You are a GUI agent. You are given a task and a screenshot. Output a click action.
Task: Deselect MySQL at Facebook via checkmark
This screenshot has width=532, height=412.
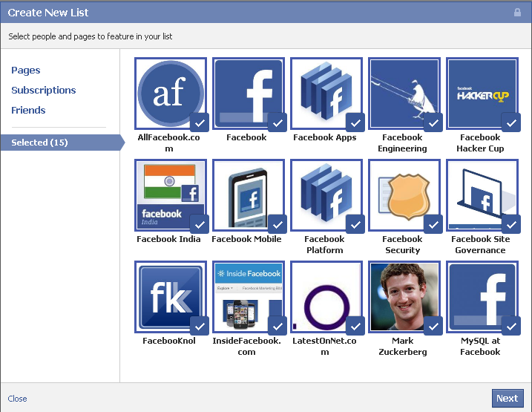coord(511,326)
